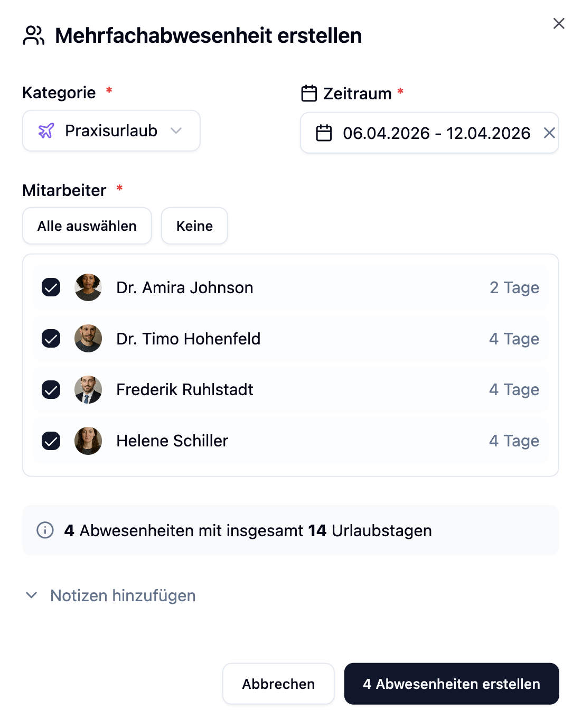Clear the selected date range with the X
Viewport: 582px width, 728px height.
pyautogui.click(x=549, y=133)
